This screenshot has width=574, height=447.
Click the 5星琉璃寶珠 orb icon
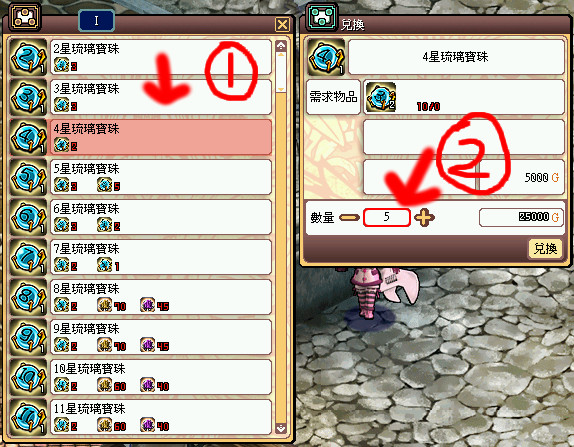pos(28,177)
